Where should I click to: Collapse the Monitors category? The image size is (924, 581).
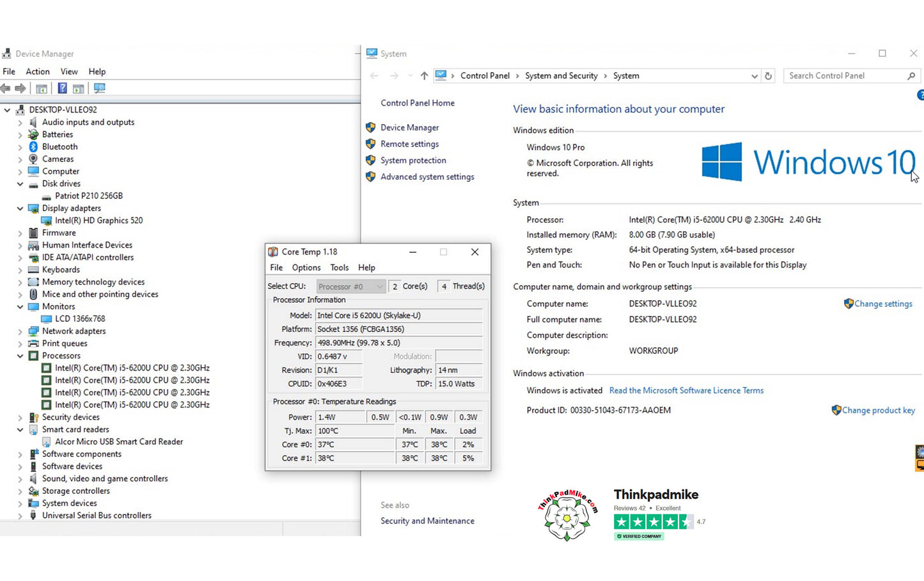[20, 306]
